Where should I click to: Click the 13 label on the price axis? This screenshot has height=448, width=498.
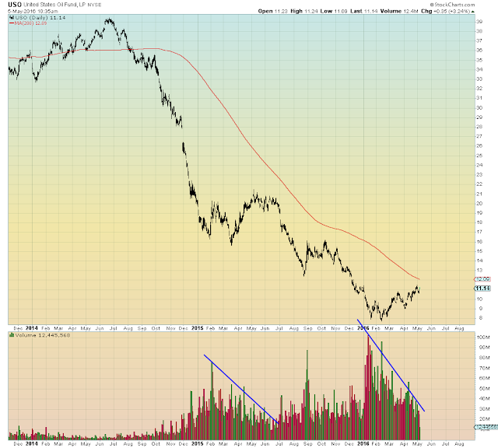pos(479,271)
